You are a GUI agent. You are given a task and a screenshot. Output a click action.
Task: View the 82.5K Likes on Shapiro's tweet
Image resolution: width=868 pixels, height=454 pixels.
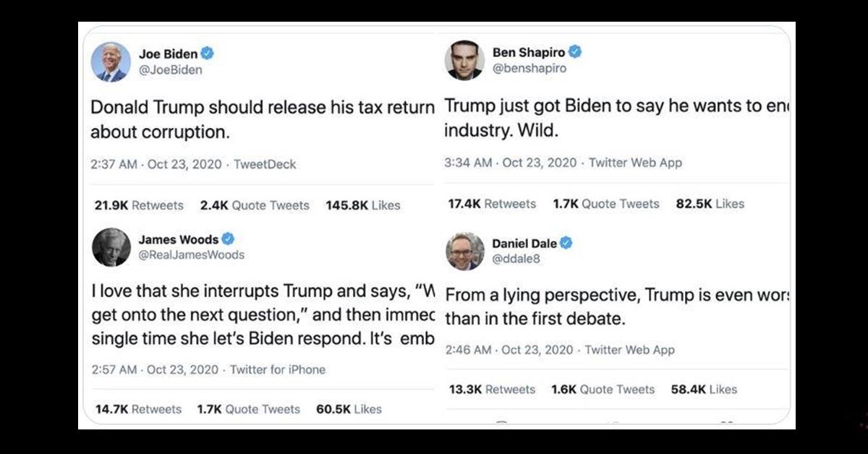710,204
